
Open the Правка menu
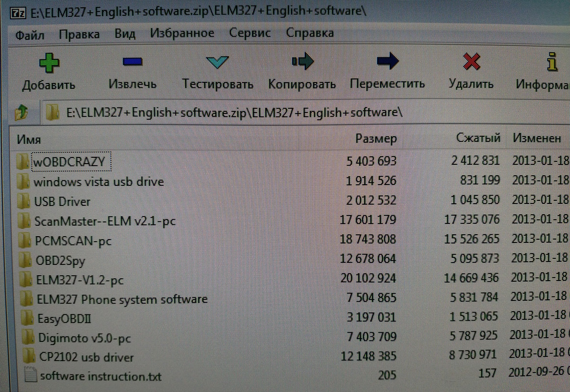(79, 34)
